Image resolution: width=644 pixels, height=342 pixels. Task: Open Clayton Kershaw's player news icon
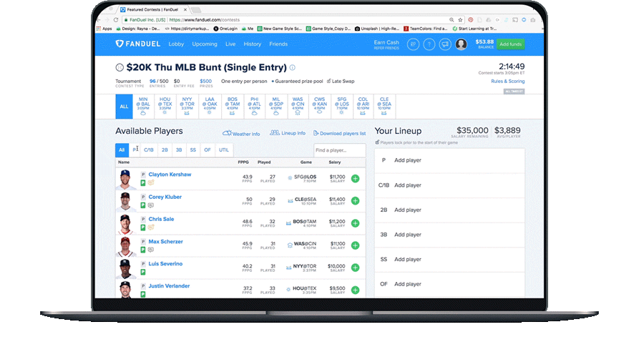click(151, 182)
